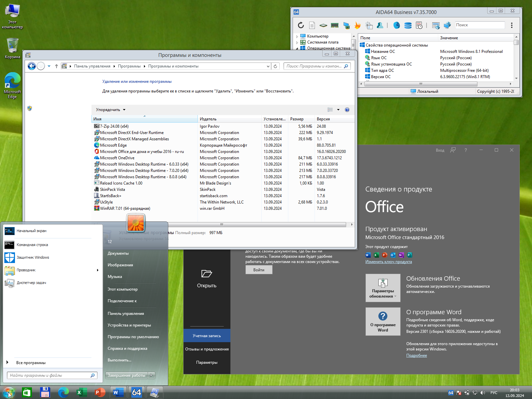The height and width of the screenshot is (399, 532).
Task: Click the Найти программы и файлы search box
Action: [x=52, y=375]
